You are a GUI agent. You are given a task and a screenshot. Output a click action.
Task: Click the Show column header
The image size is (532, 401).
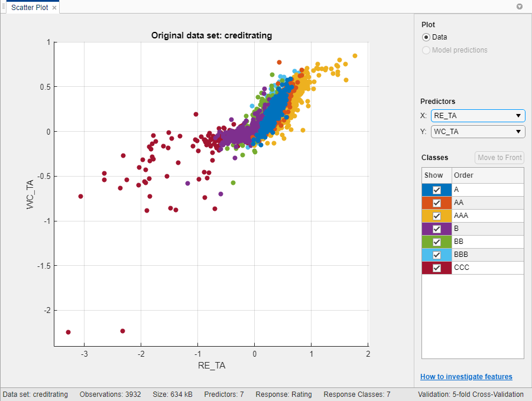coord(433,175)
